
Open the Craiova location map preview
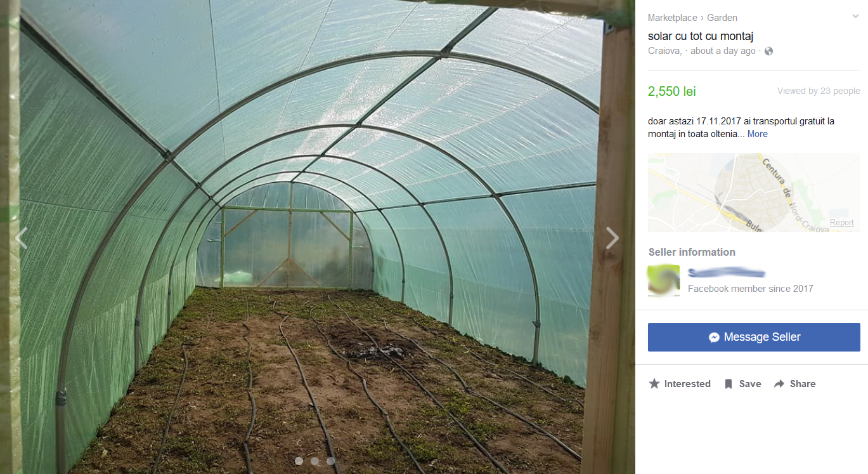[x=754, y=192]
